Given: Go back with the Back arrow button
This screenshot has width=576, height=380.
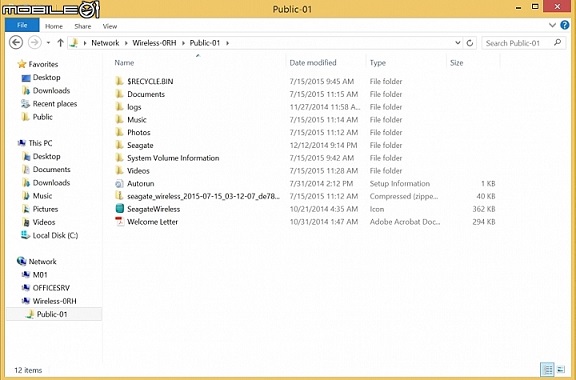Looking at the screenshot, I should point(16,43).
